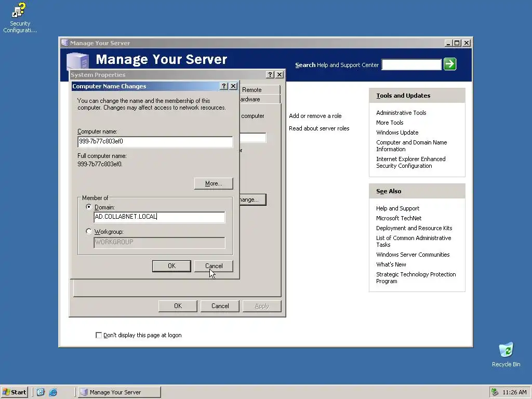Viewport: 532px width, 399px height.
Task: Open Windows Update link
Action: click(397, 132)
